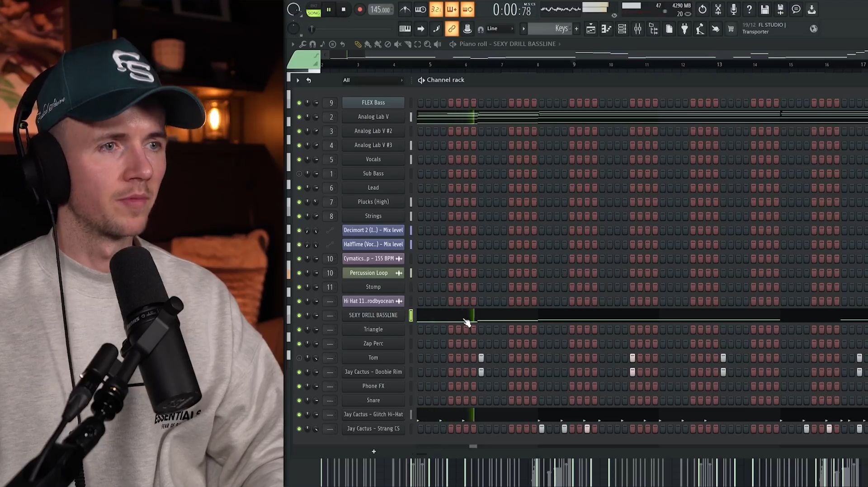
Task: Open the plugin picker plug icon
Action: pos(684,29)
